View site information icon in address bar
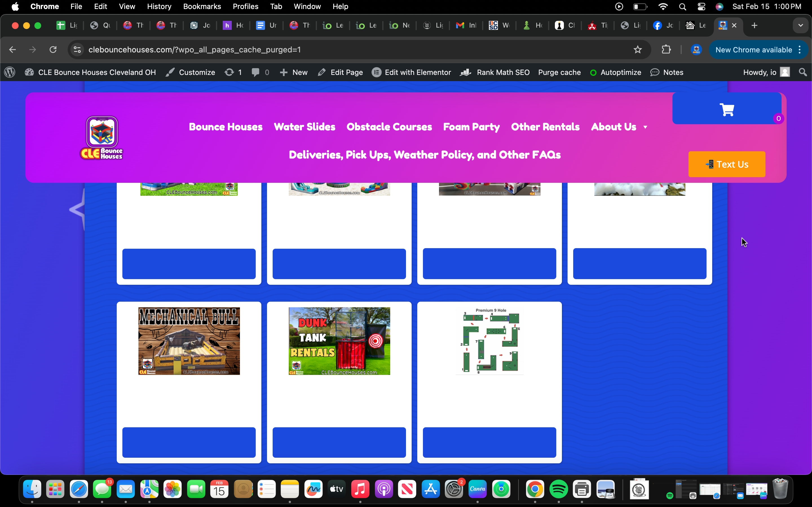 pos(77,50)
